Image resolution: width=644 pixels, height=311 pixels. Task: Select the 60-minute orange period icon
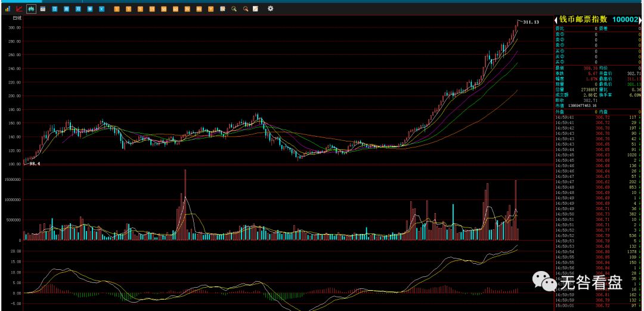pos(176,8)
